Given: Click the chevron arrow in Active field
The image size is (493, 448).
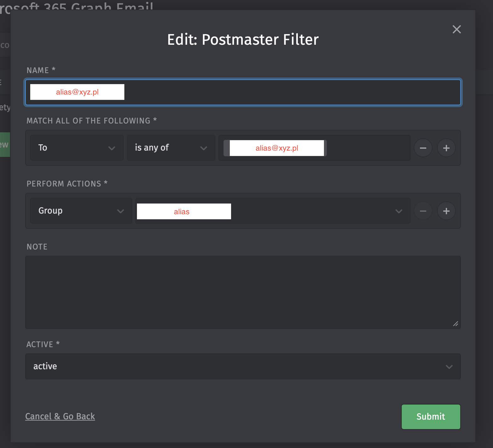Looking at the screenshot, I should tap(449, 366).
